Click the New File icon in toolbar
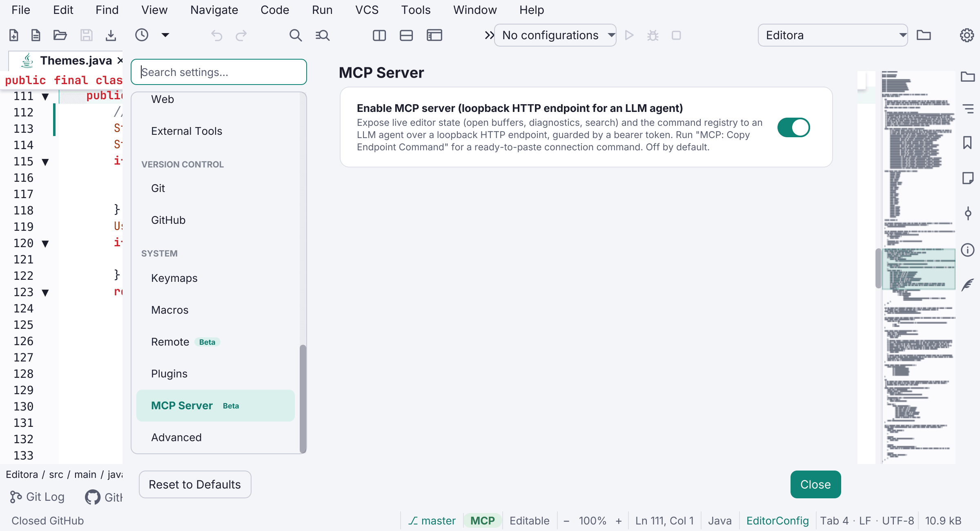980x531 pixels. (x=14, y=36)
